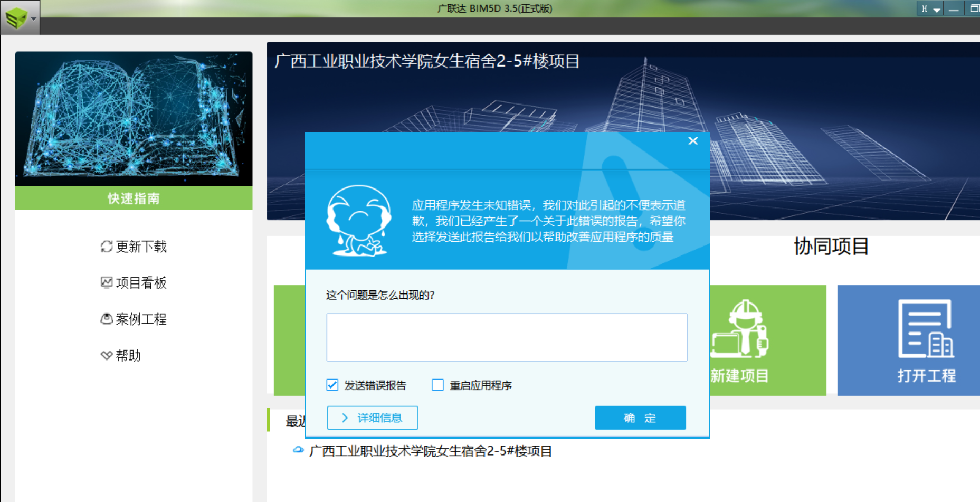Image resolution: width=980 pixels, height=502 pixels.
Task: Click the crying mascot in the error dialog
Action: (359, 221)
